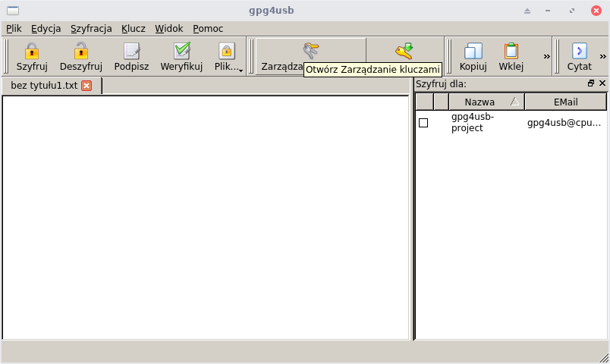Open the window menu icon in title bar

[13, 11]
